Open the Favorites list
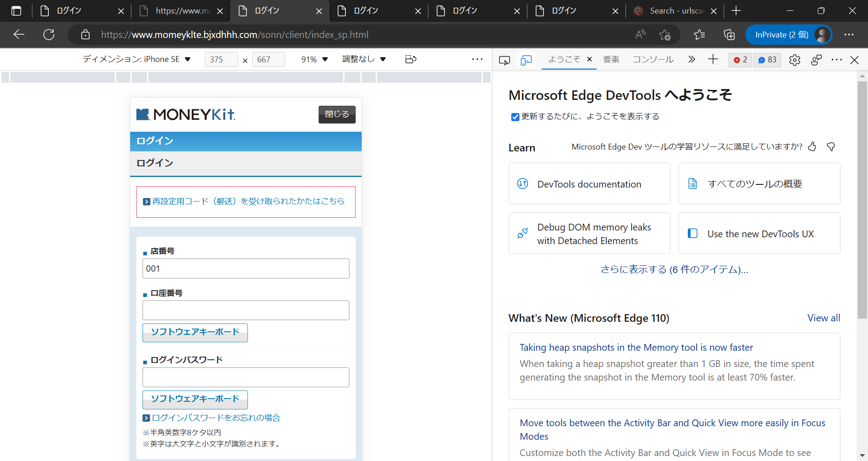 (x=699, y=34)
